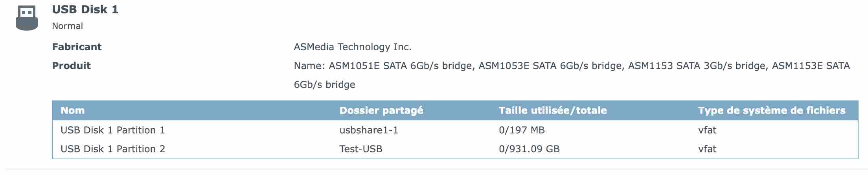Click the USB drive icon
Viewport: 868px width, 175px height.
pyautogui.click(x=27, y=18)
